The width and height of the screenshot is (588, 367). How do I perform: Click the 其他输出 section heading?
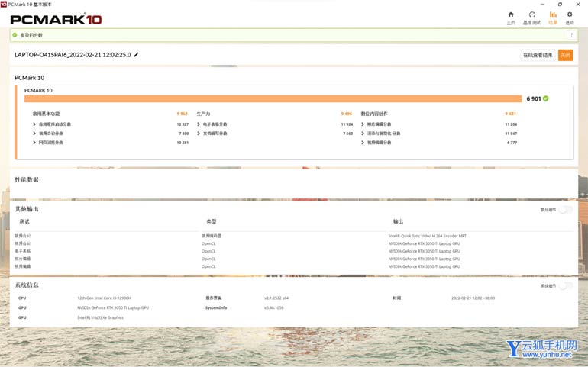(x=27, y=209)
